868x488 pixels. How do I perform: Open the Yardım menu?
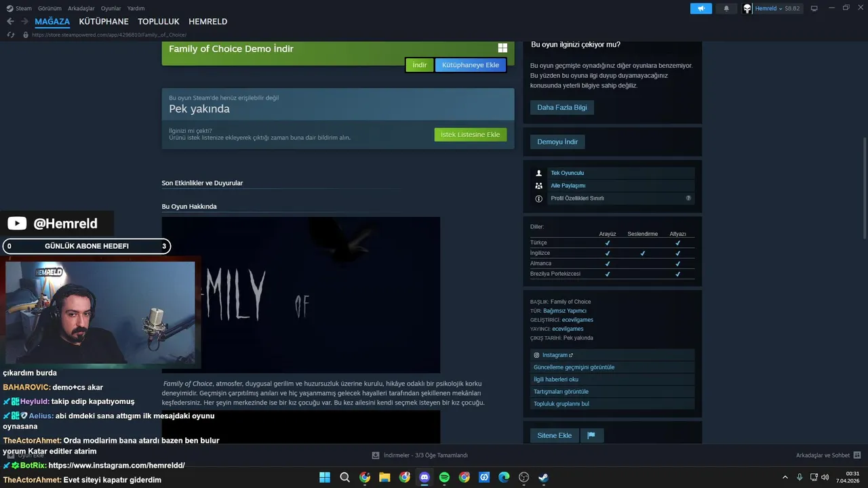[x=136, y=8]
